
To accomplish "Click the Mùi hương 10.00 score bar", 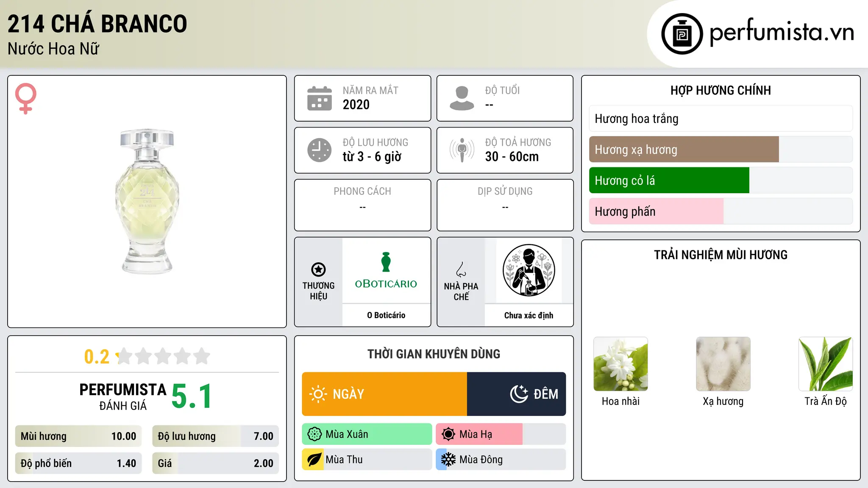I will pos(78,436).
